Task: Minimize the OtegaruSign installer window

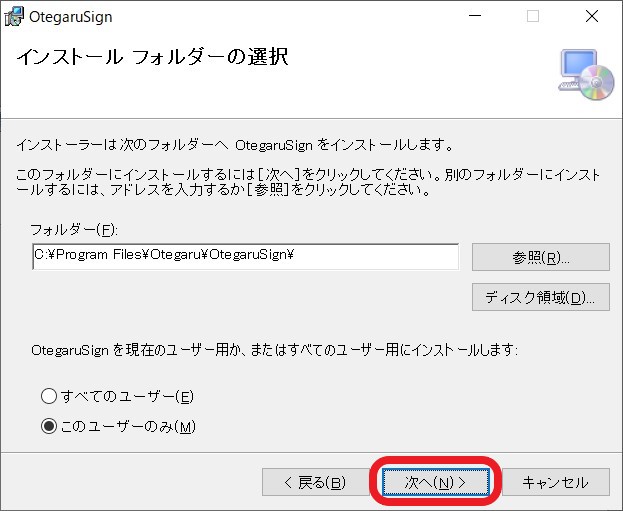Action: (x=485, y=17)
